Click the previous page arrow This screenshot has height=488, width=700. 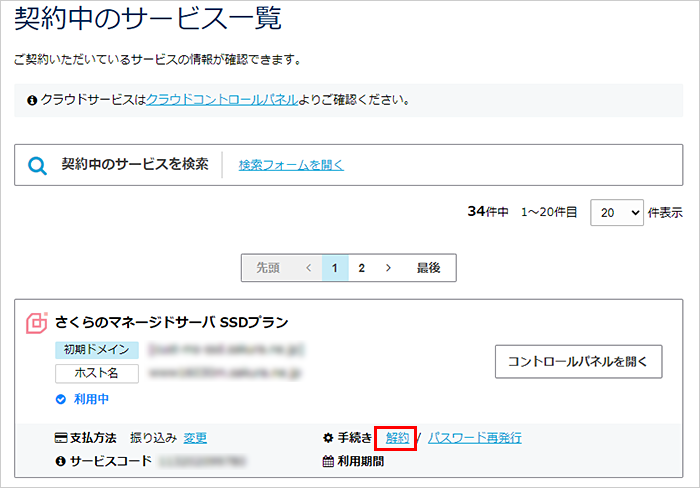(308, 268)
